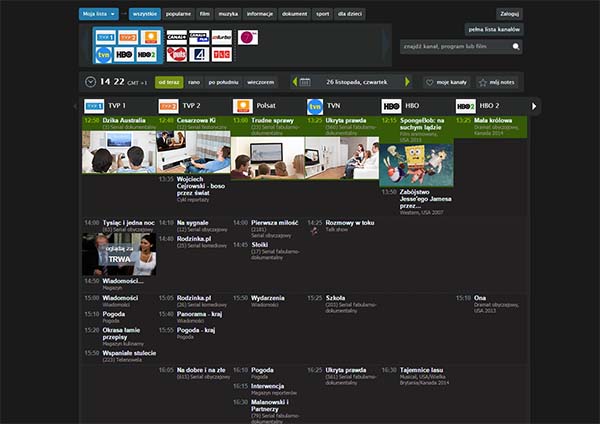600x424 pixels.
Task: Open mój notes starred list
Action: [497, 82]
